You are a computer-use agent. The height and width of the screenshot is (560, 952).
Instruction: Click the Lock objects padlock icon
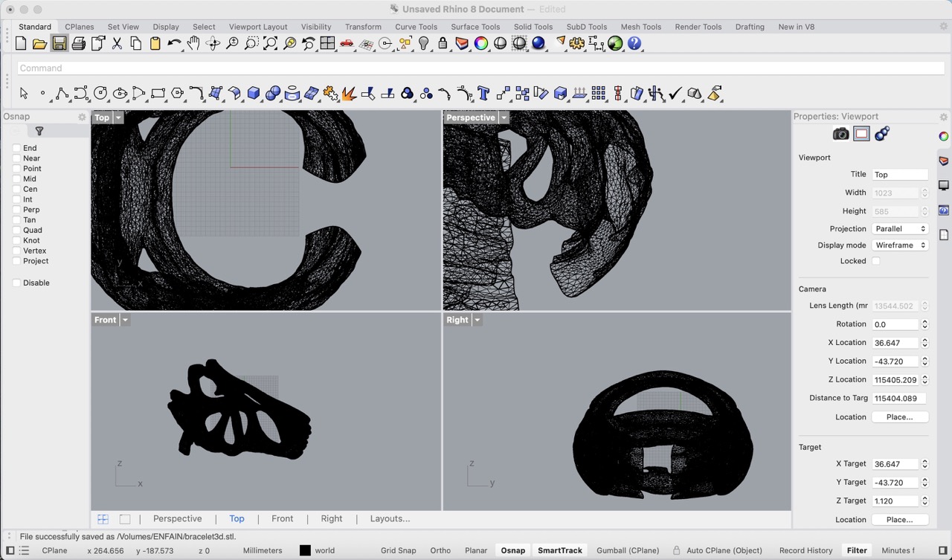coord(443,44)
